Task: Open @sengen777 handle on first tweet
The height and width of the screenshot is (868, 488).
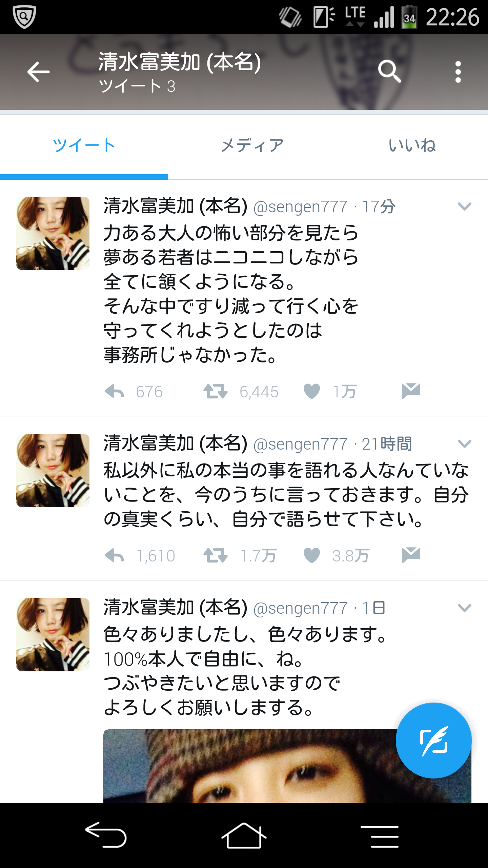Action: point(300,206)
